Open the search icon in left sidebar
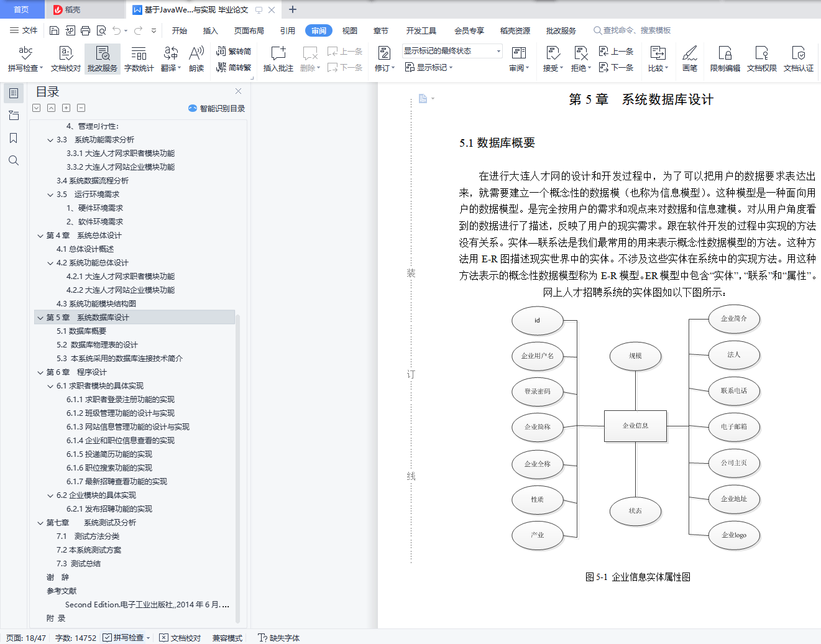This screenshot has height=644, width=821. click(14, 160)
